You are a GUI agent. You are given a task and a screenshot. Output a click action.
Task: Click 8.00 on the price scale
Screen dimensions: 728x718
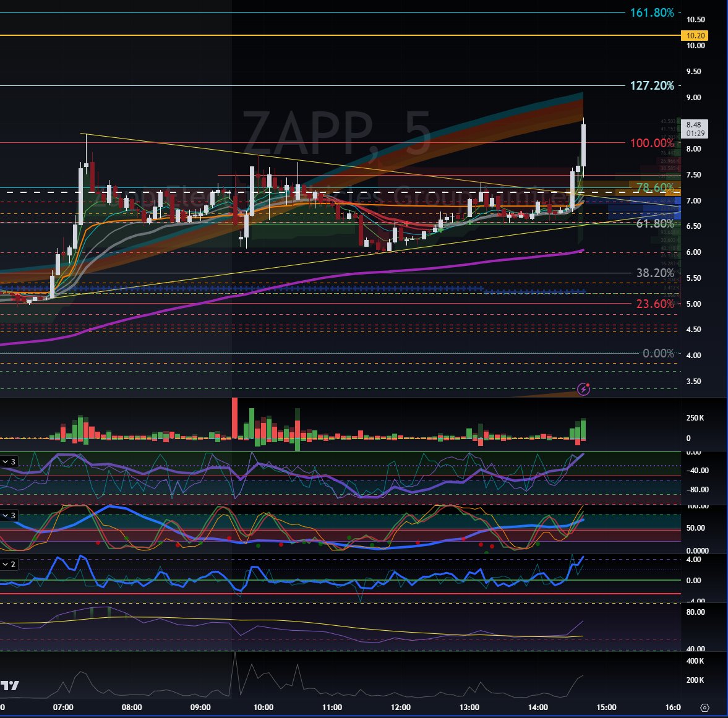tap(693, 149)
